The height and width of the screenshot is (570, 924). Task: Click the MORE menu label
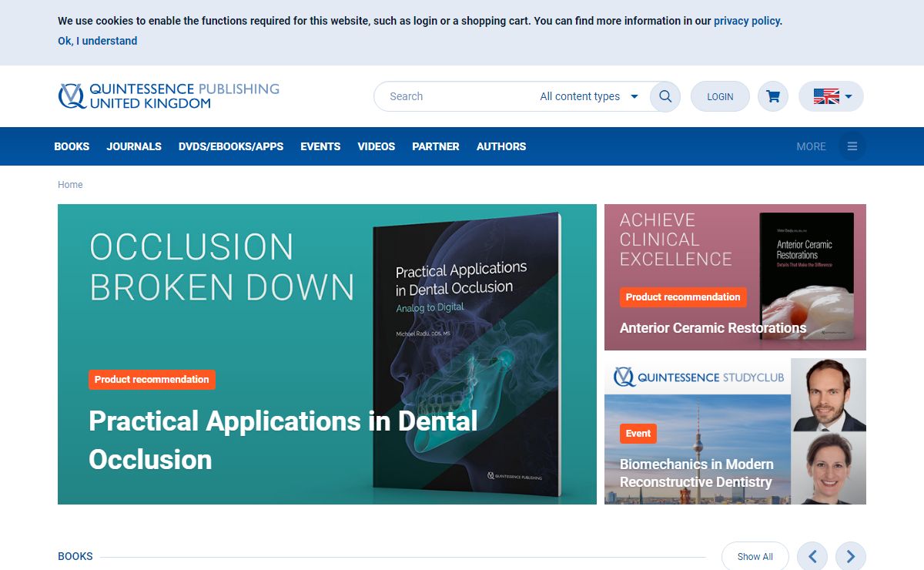tap(811, 146)
